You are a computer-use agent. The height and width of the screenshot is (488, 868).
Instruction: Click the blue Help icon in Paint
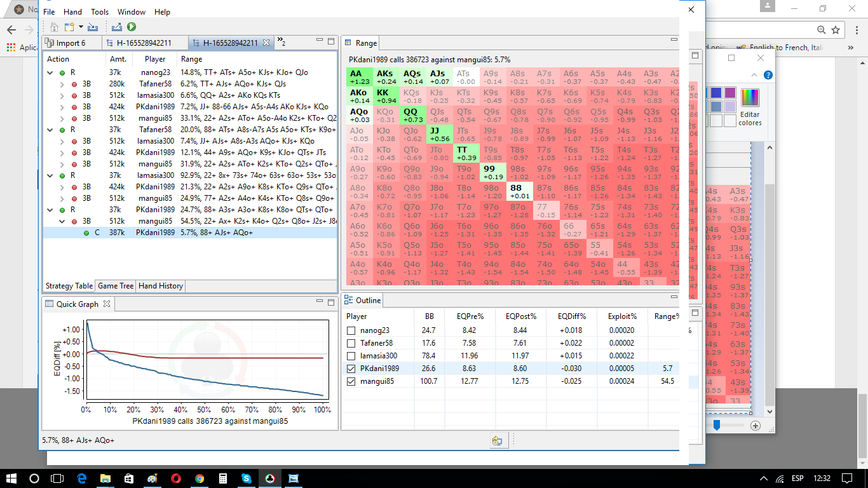(x=768, y=75)
